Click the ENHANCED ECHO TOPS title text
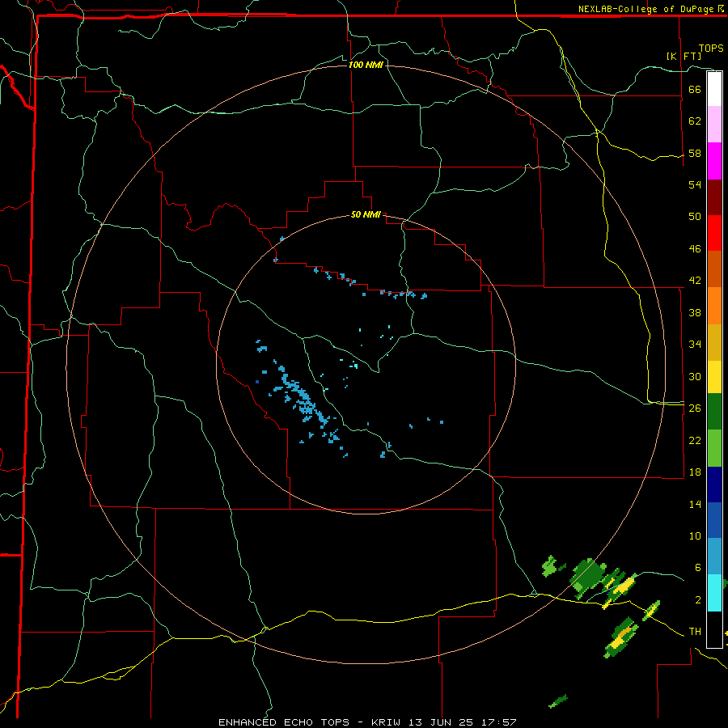The width and height of the screenshot is (728, 728). (284, 722)
